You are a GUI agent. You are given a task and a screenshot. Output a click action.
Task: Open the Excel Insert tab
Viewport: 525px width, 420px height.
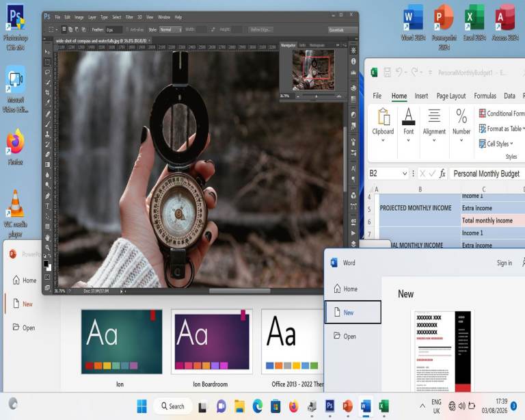pyautogui.click(x=421, y=96)
